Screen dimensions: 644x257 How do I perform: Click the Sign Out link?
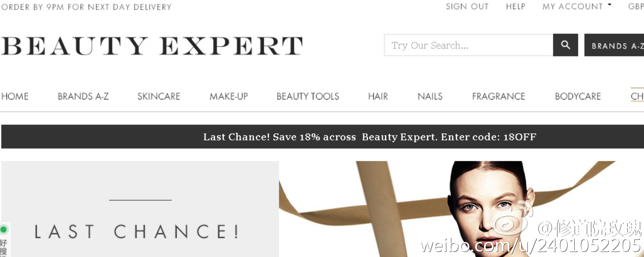point(467,6)
